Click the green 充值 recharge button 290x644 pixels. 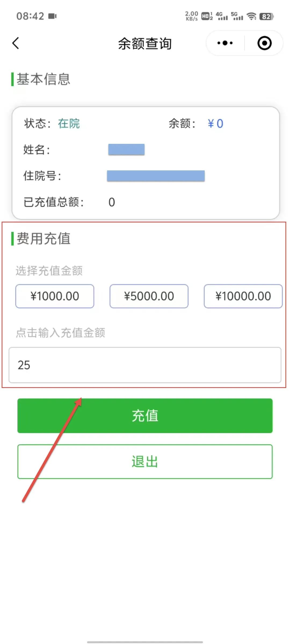pyautogui.click(x=145, y=416)
